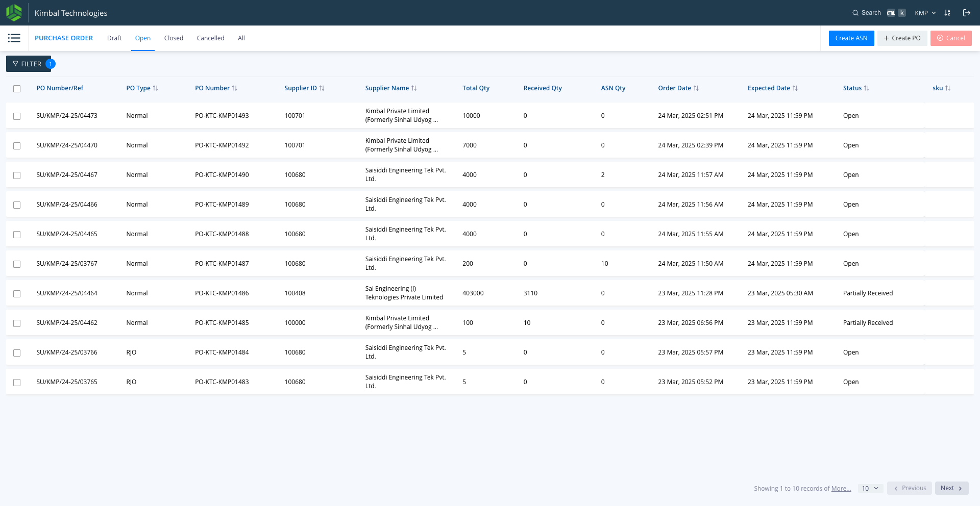This screenshot has width=980, height=506.
Task: Switch to the Closed tab
Action: point(174,38)
